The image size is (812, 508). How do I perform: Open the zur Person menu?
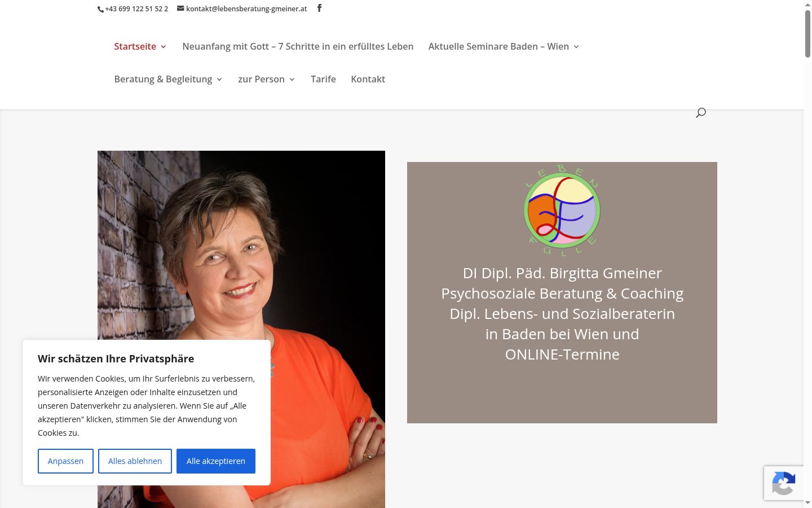262,79
